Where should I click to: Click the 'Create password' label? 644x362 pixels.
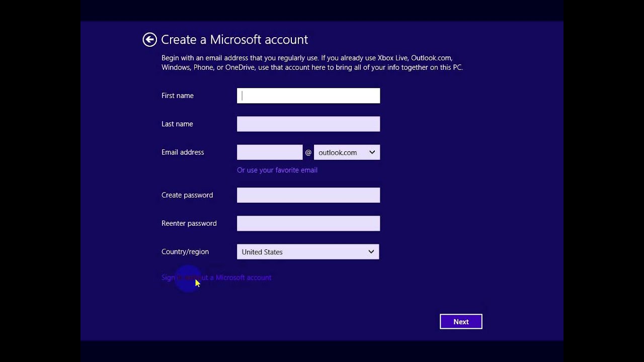point(187,195)
